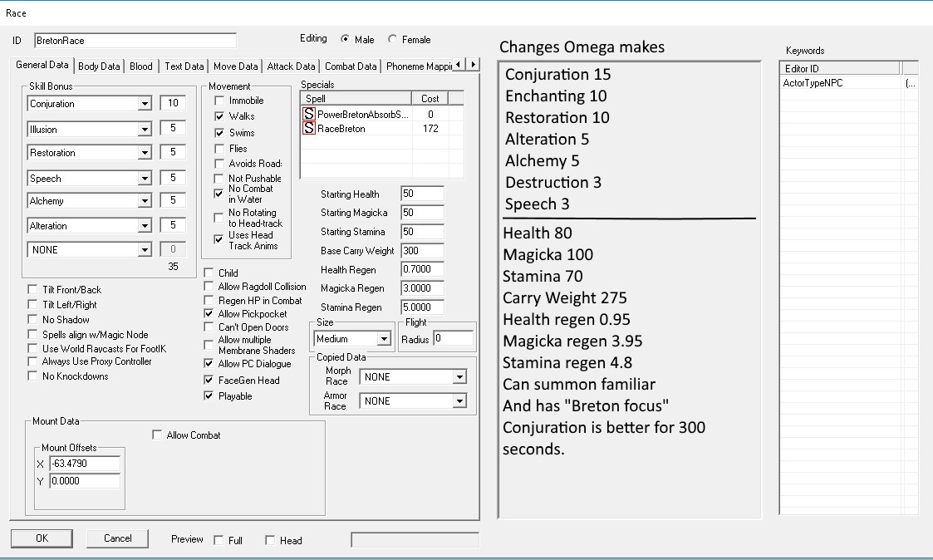Open the Armor Race dropdown
933x560 pixels.
(459, 401)
